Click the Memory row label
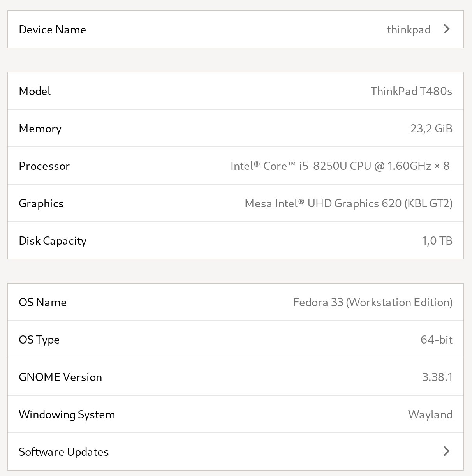 pos(40,129)
